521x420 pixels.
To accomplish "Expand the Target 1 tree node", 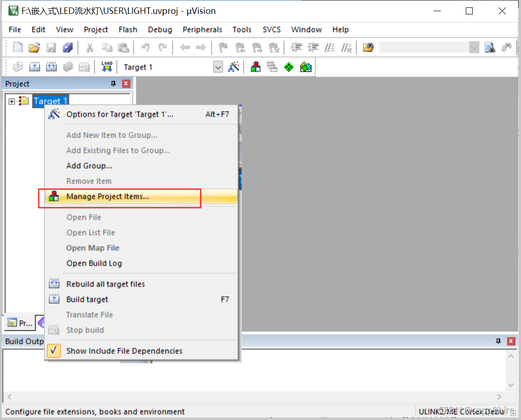I will coord(12,101).
